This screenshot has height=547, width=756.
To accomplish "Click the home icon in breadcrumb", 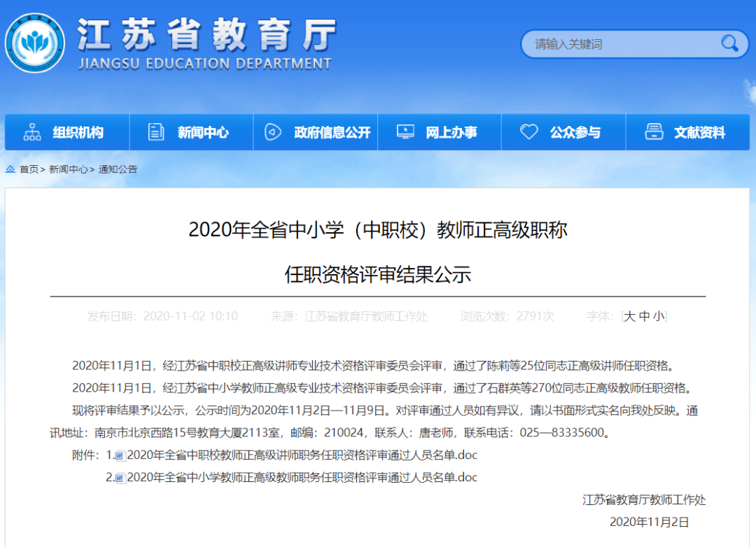I will (x=10, y=169).
